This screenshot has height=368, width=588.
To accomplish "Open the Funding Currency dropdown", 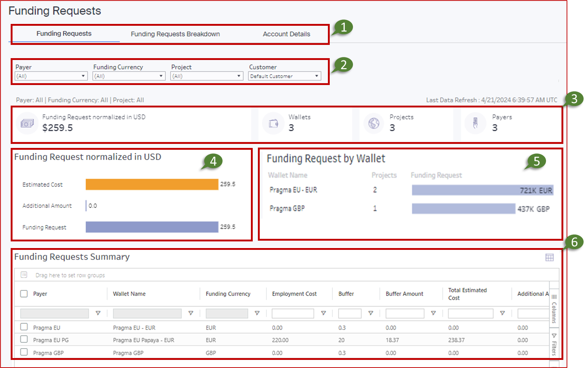I will [x=129, y=76].
